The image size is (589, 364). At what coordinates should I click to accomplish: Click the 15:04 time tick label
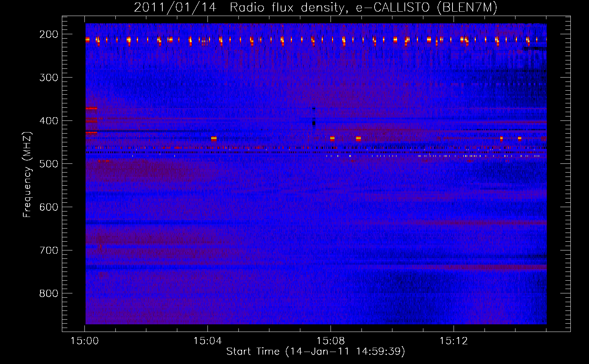pyautogui.click(x=208, y=341)
